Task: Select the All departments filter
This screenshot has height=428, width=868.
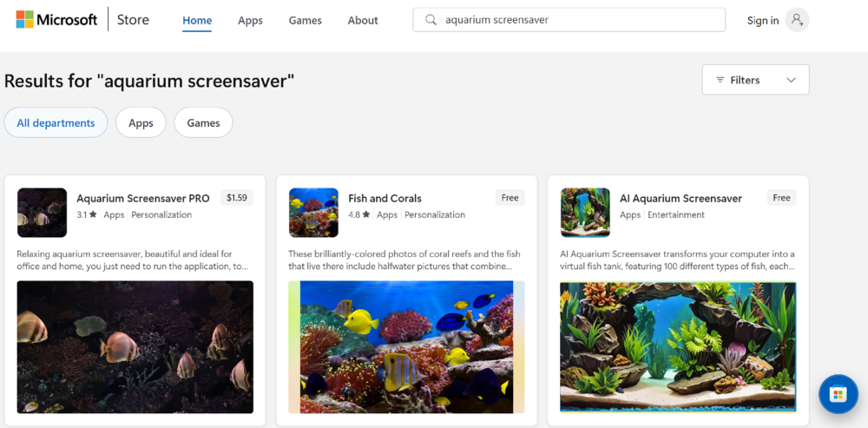Action: 56,123
